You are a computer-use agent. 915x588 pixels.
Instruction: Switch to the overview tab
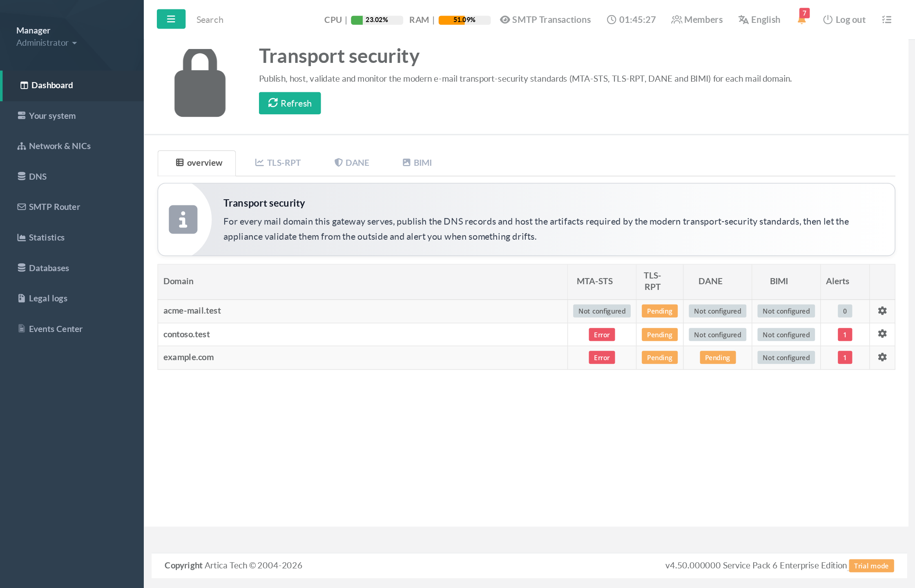197,163
